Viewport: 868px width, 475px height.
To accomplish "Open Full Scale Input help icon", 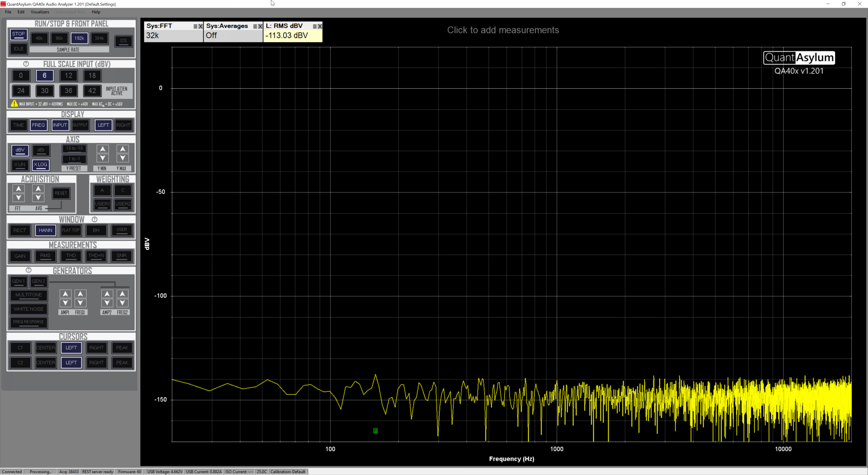I will pos(26,64).
